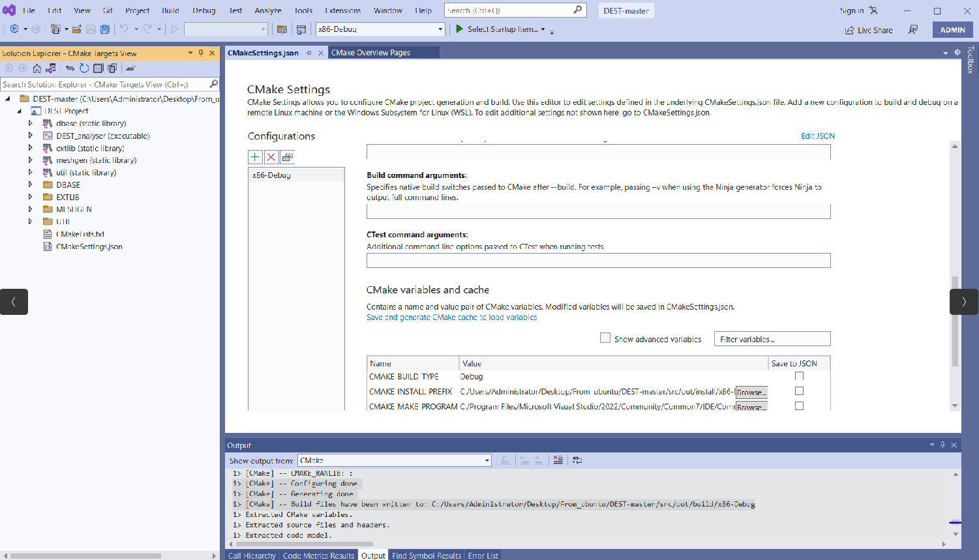Click the Edit JSON link
Viewport: 979px width, 560px height.
817,136
